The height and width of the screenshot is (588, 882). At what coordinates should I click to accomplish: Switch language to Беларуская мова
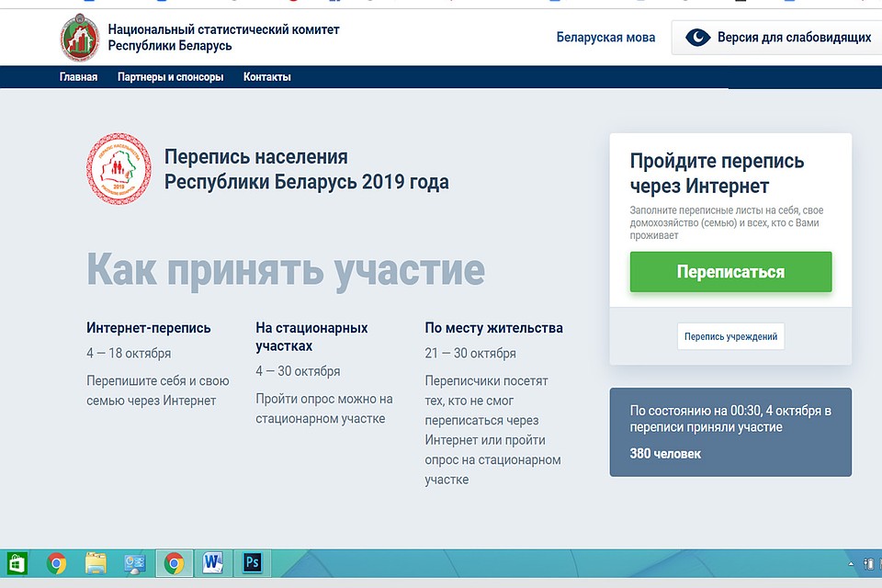click(x=605, y=37)
